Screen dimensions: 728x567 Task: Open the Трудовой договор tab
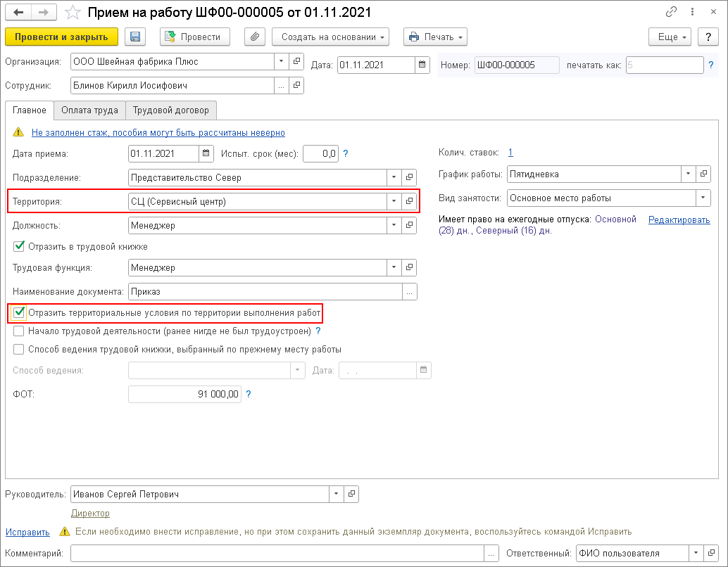(x=171, y=110)
